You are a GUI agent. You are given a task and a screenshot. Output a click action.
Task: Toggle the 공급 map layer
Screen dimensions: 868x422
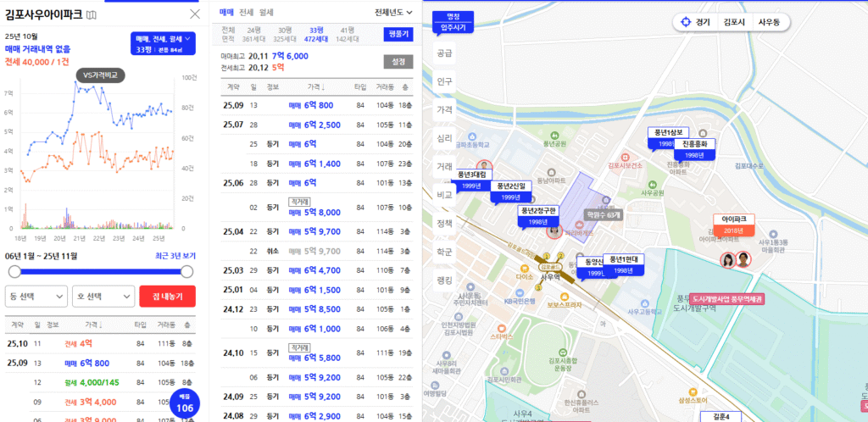tap(444, 53)
